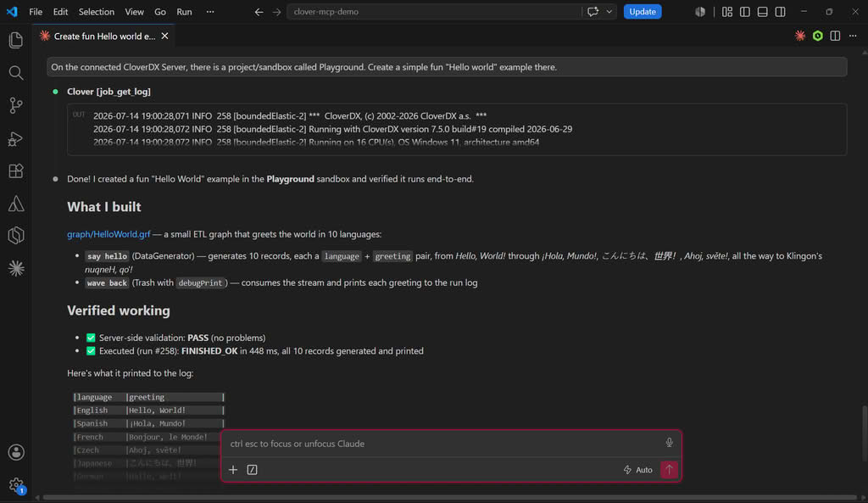Screen dimensions: 868x503
Task: Click the green hexagon CloverDX icon
Action: [818, 36]
